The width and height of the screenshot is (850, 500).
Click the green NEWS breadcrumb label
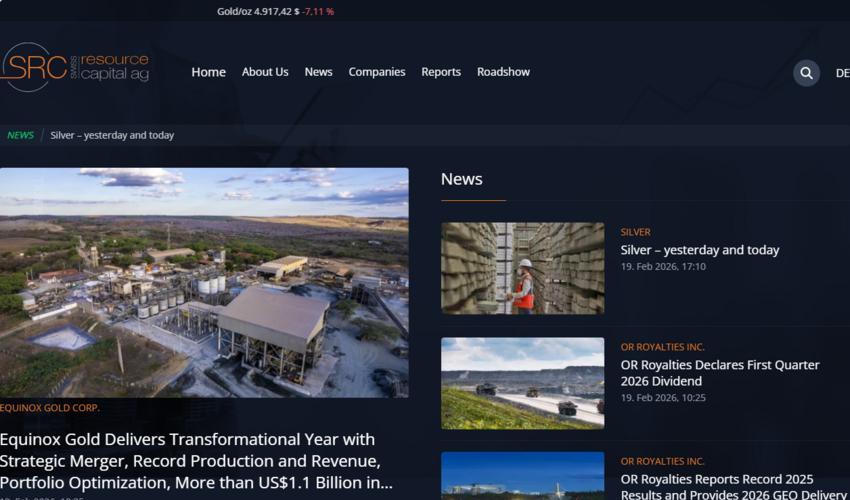pos(21,135)
